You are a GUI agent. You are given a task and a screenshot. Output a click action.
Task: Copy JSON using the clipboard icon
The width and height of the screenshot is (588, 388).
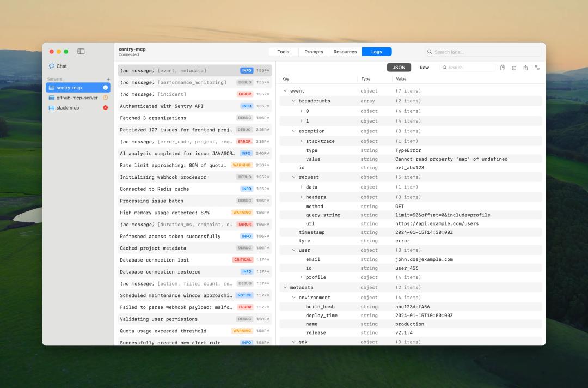[503, 68]
